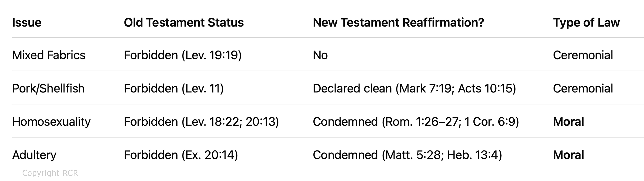Select the Condemned (Rom. 1:26–27; 1 Cor. 6:9) cell
Screen dimensions: 644x181
[x=416, y=122]
